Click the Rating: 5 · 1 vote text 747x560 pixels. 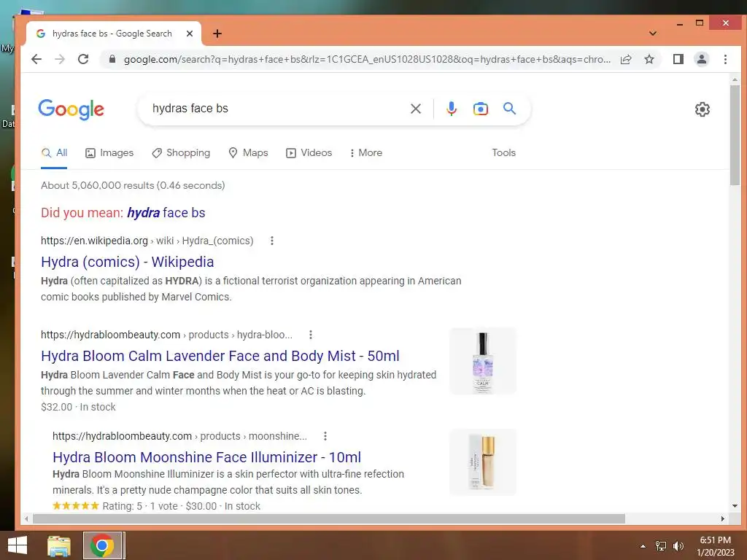pos(140,506)
